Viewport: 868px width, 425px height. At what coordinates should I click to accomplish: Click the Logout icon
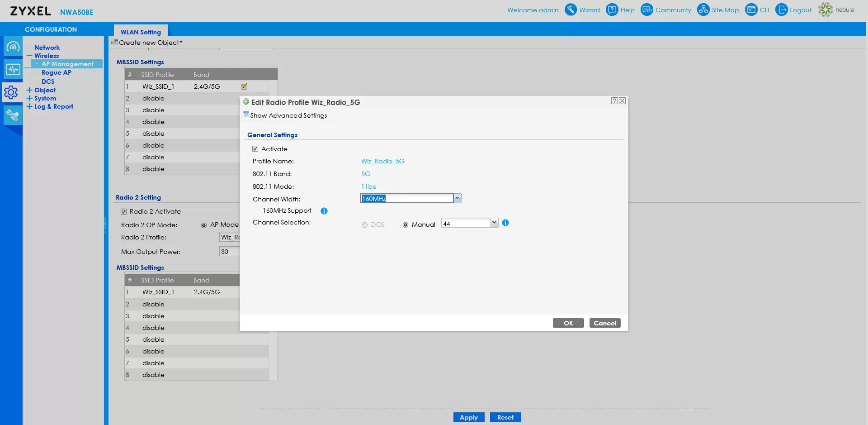tap(781, 10)
